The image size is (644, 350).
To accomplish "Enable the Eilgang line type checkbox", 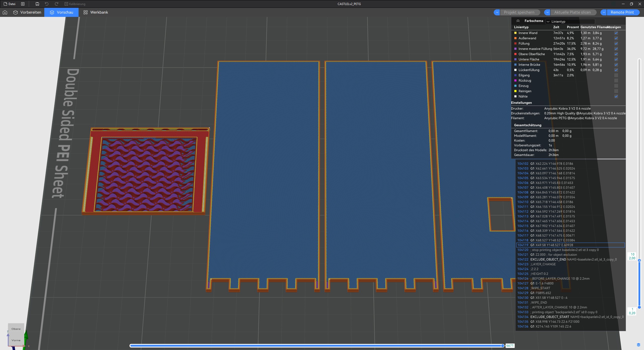I will [616, 75].
